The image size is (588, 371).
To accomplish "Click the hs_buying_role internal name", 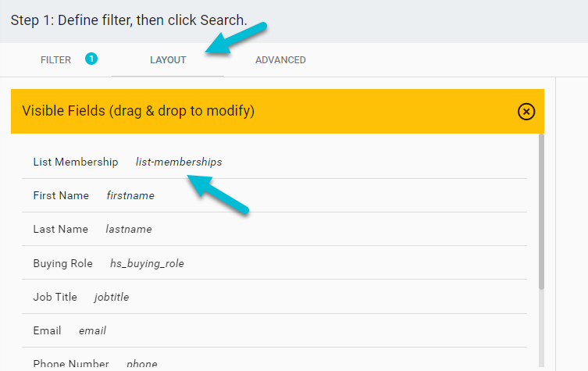I will point(147,263).
